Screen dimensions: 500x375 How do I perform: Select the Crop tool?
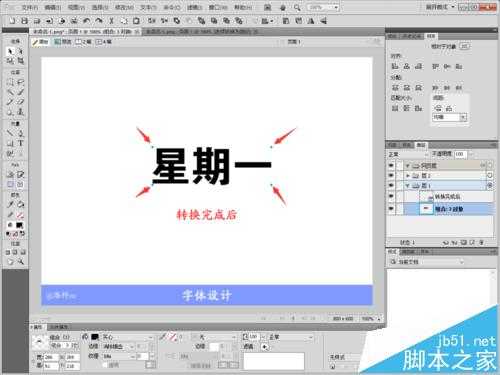20,61
